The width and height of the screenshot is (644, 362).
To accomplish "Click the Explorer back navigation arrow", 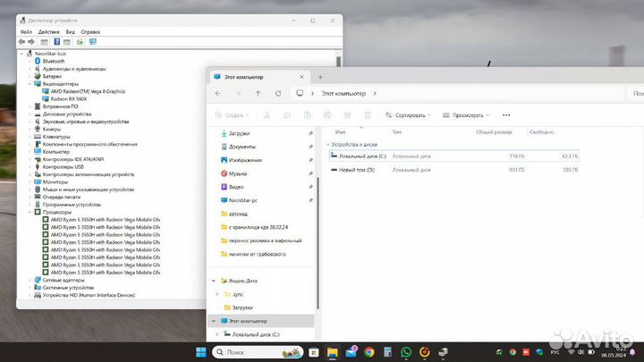I will pos(218,94).
